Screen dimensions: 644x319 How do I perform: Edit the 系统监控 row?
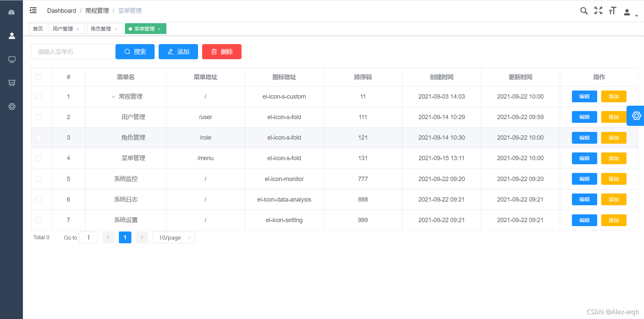[584, 179]
